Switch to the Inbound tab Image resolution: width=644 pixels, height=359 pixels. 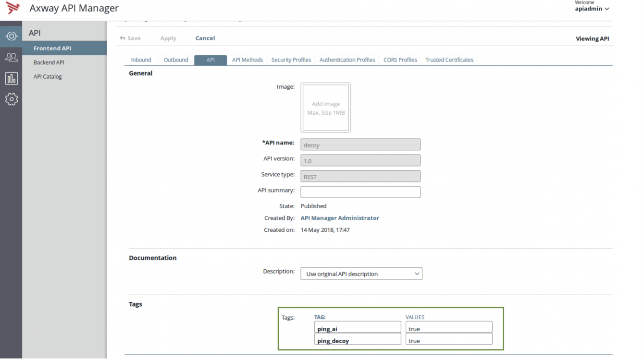tap(141, 60)
